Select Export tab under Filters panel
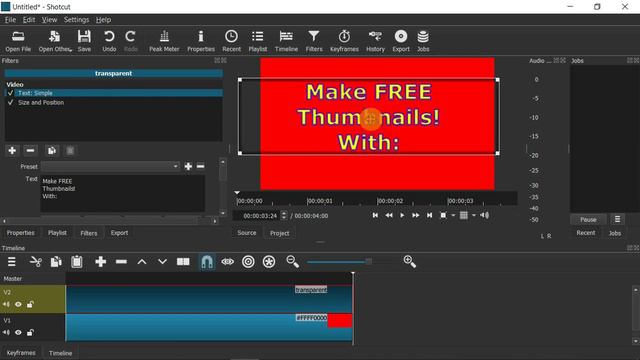Screen dimensions: 640x360 pos(119,233)
